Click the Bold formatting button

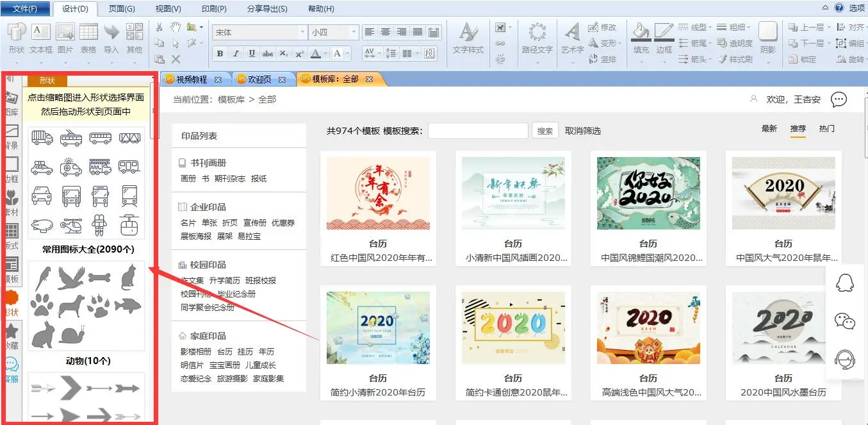[220, 53]
